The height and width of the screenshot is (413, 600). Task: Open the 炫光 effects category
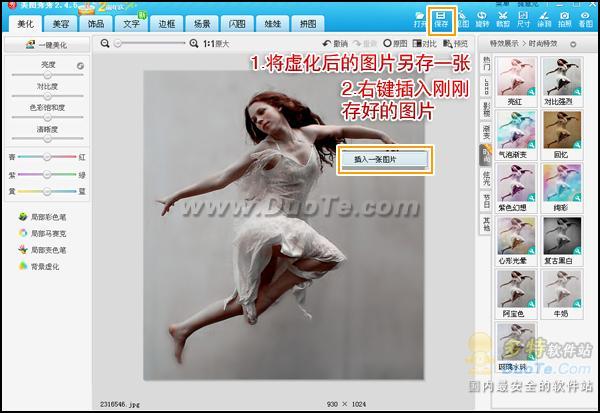click(x=486, y=178)
